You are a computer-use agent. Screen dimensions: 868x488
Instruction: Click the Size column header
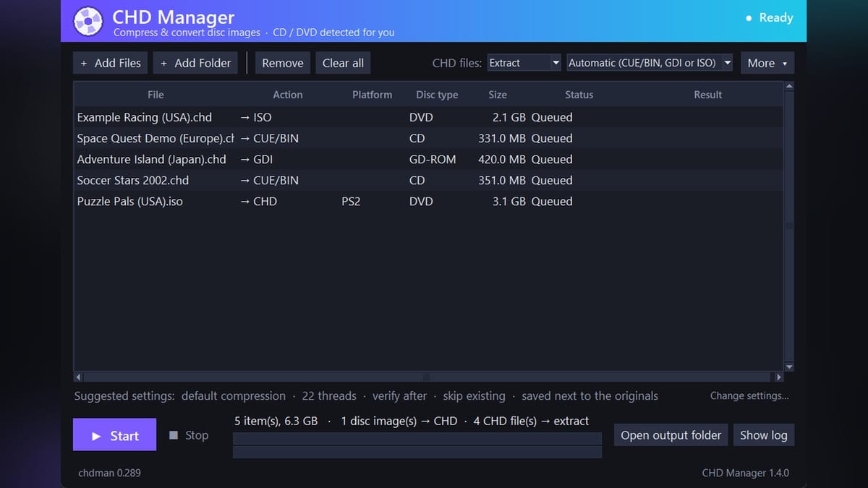(498, 95)
